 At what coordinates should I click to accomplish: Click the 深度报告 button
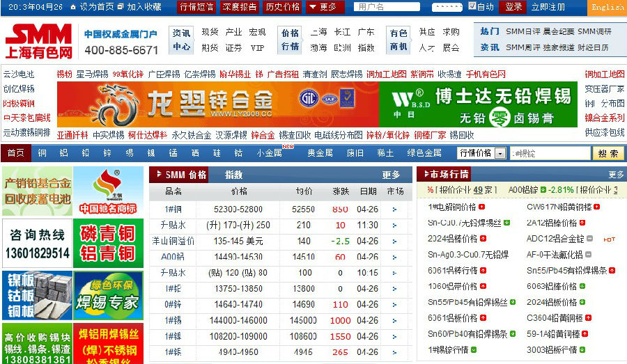click(x=239, y=7)
